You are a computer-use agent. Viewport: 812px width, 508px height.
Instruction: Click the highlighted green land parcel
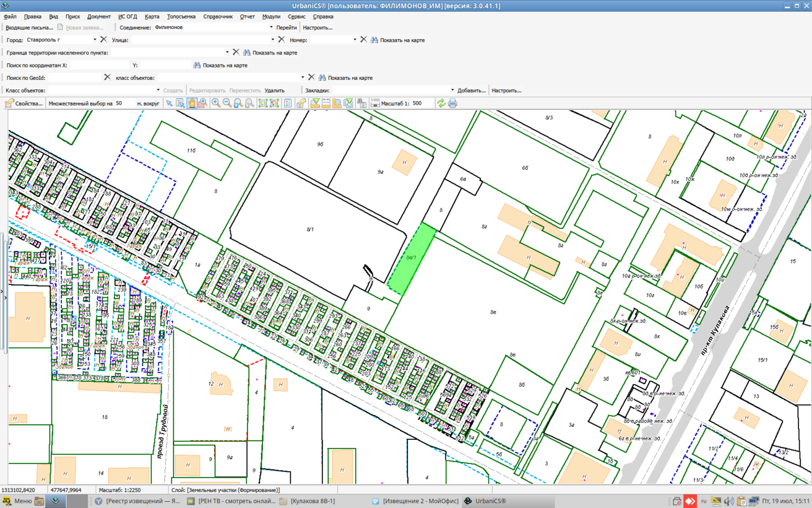pos(412,259)
